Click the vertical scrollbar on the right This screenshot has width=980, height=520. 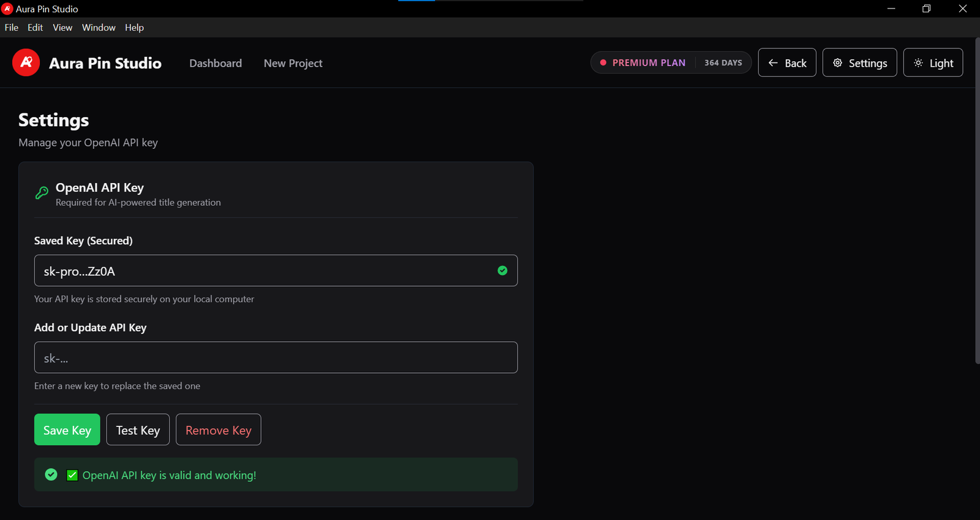(977, 201)
